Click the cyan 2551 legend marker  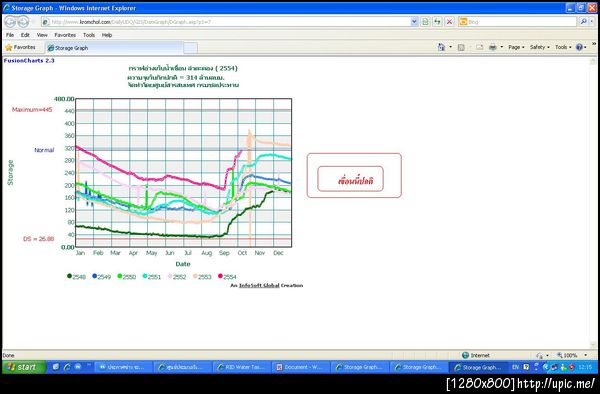click(x=145, y=276)
